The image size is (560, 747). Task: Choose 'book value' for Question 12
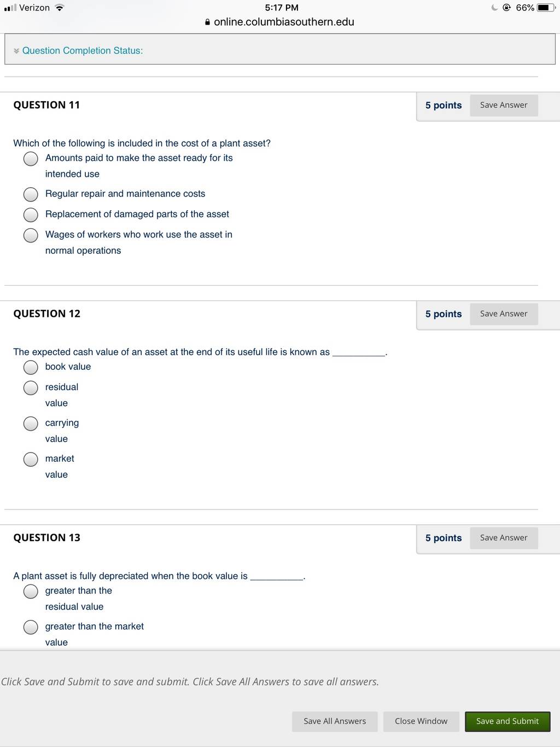[x=31, y=367]
